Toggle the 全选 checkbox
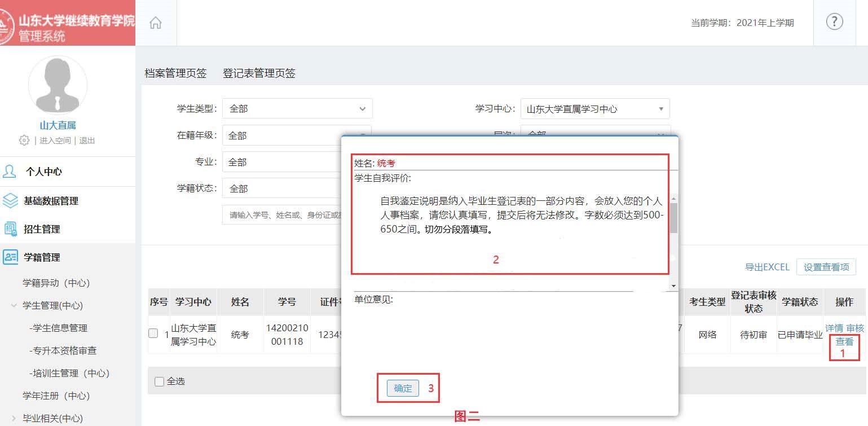 tap(159, 381)
